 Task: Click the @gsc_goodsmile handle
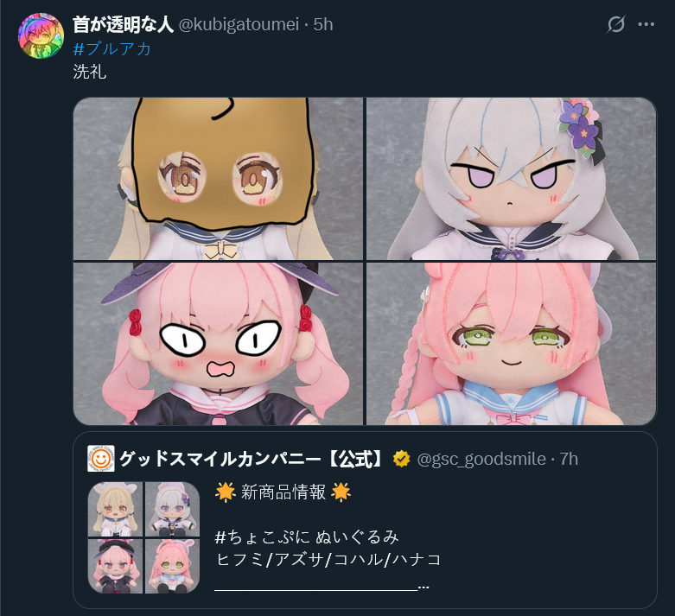coord(481,460)
